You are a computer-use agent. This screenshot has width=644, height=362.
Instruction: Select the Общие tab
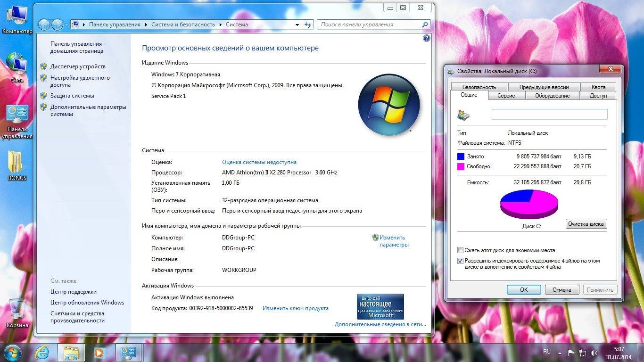(x=469, y=95)
